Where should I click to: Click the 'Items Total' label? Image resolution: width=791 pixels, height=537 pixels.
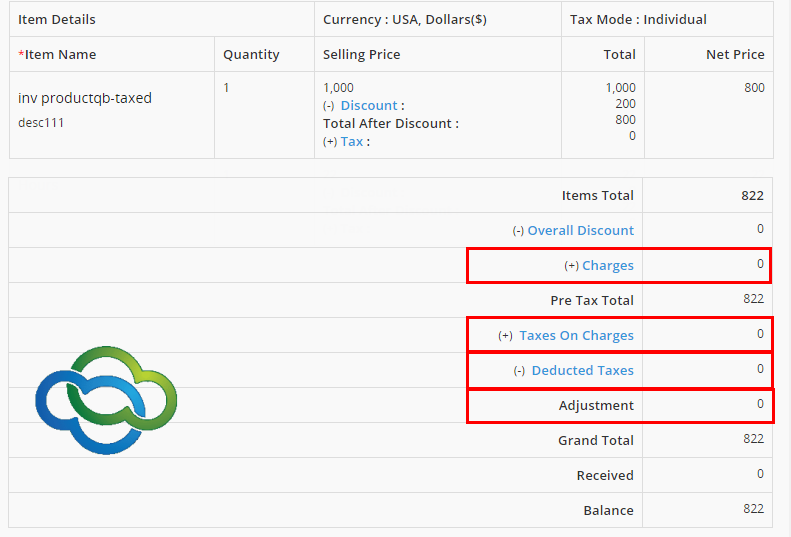pos(598,195)
